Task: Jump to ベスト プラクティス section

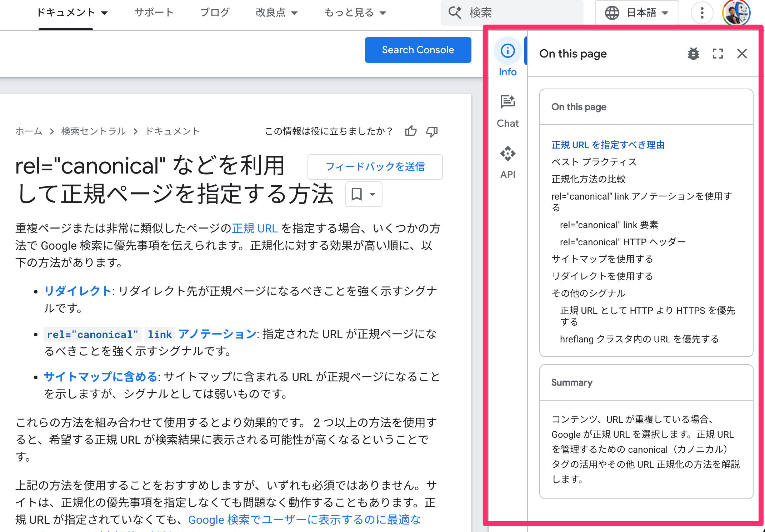Action: tap(594, 162)
